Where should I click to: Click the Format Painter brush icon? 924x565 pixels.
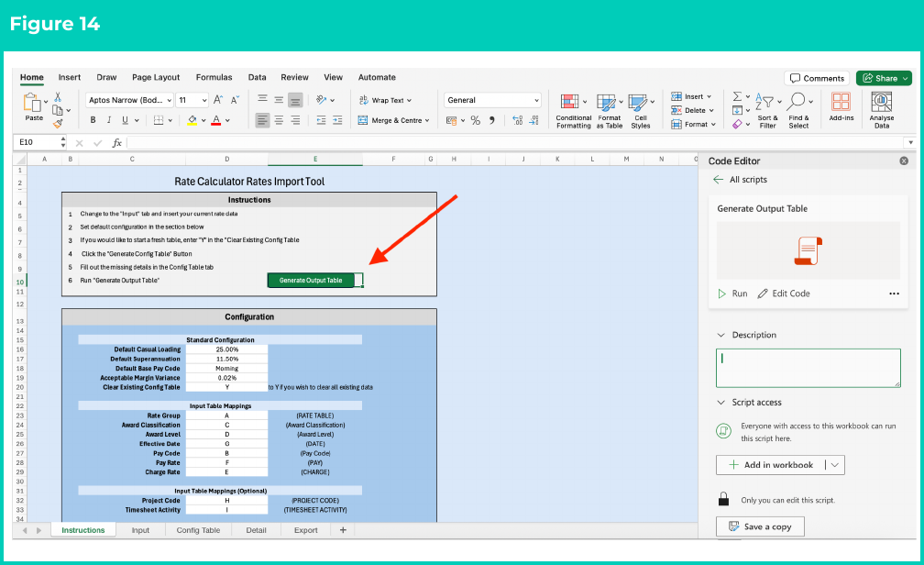click(x=58, y=123)
